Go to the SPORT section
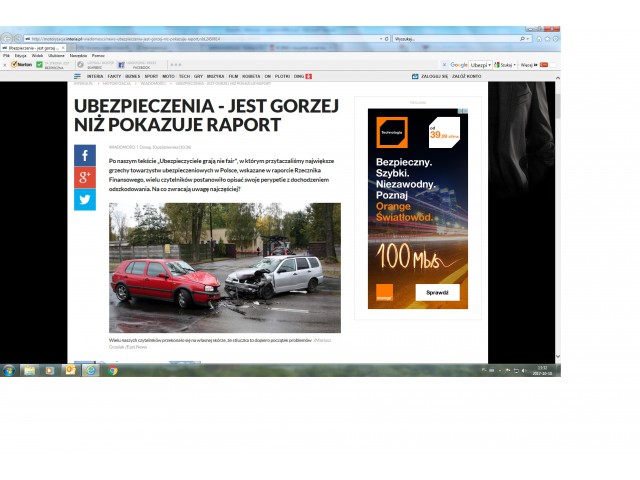Viewport: 640px width, 480px height. click(x=150, y=75)
